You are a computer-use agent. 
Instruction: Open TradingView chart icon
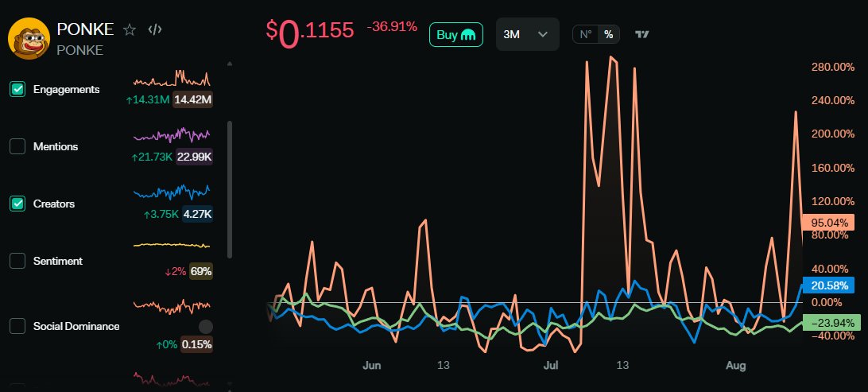(x=641, y=34)
